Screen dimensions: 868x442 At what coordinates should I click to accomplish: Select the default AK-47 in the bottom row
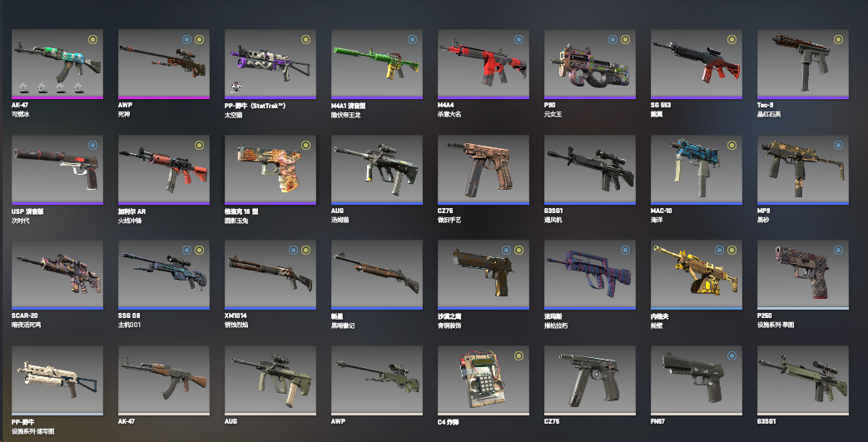[x=164, y=380]
